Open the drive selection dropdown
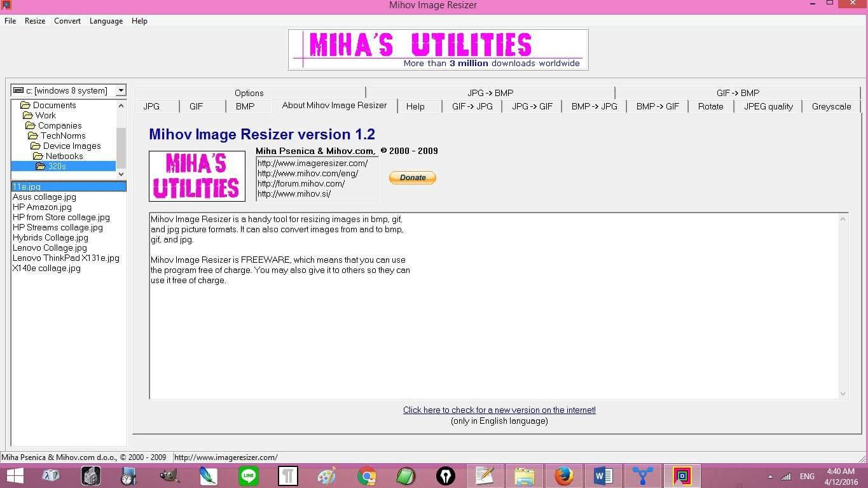The width and height of the screenshot is (868, 488). (121, 90)
